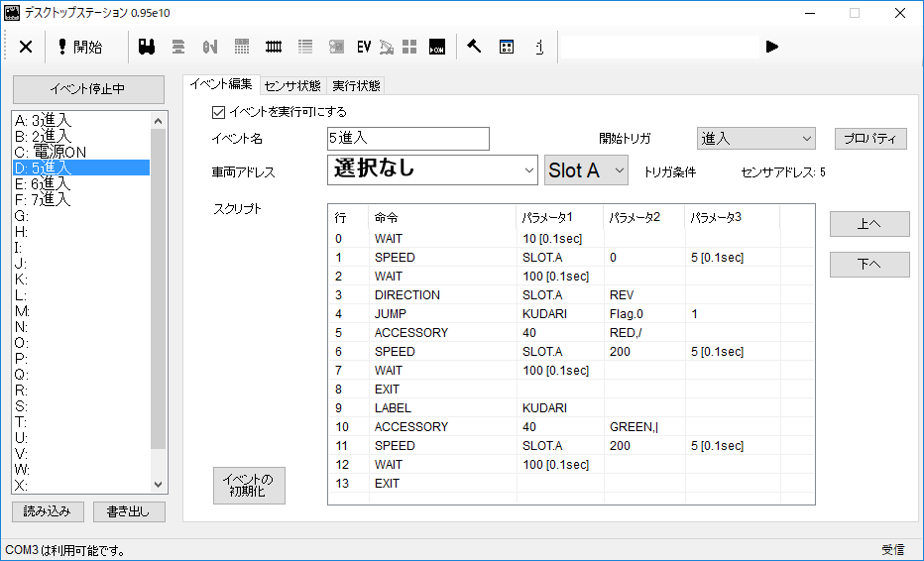Switch to the イベント編集 tab

(x=221, y=84)
